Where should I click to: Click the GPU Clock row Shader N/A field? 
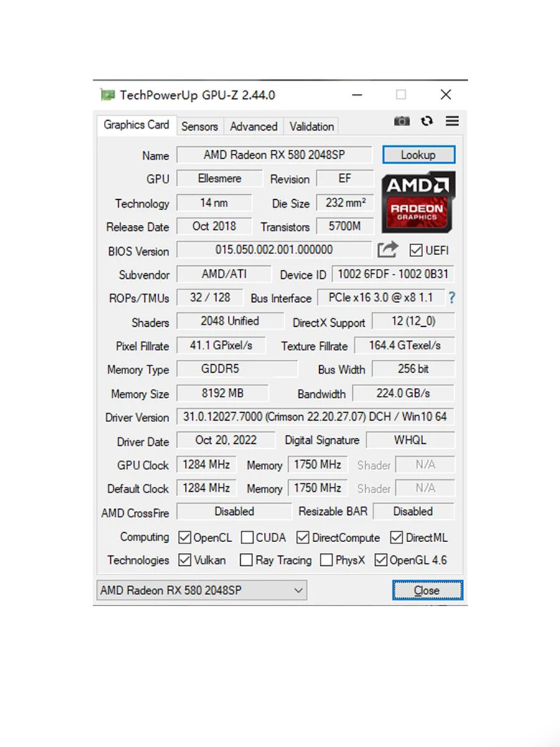click(x=425, y=465)
